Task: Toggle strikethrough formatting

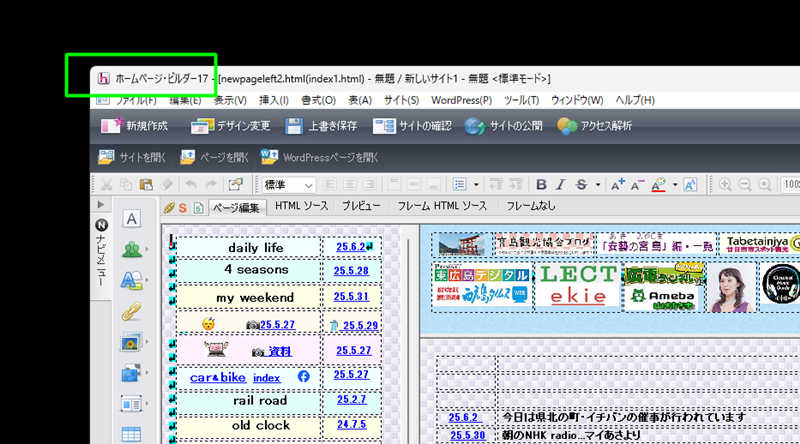Action: (x=582, y=184)
